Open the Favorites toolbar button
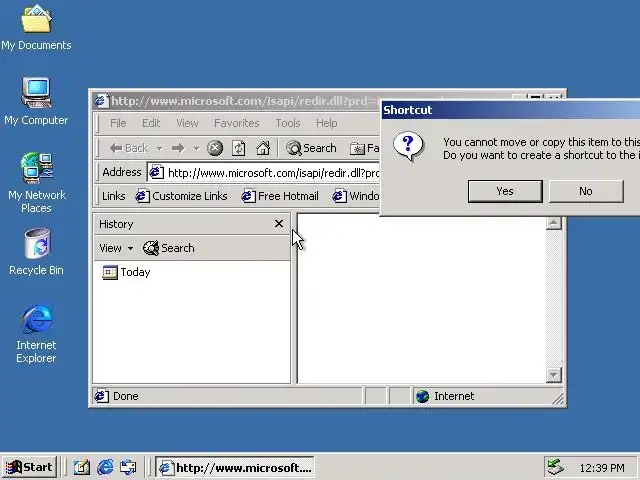Image resolution: width=640 pixels, height=480 pixels. pyautogui.click(x=364, y=148)
